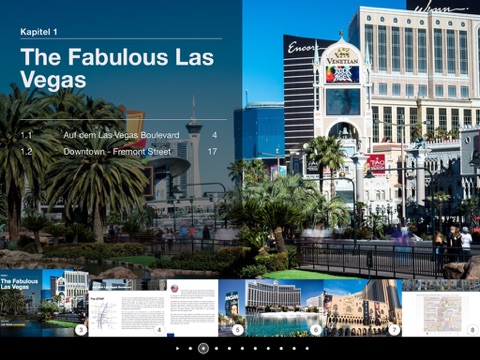
Task: Open page 8 thumbnail with the city map
Action: pos(441,308)
